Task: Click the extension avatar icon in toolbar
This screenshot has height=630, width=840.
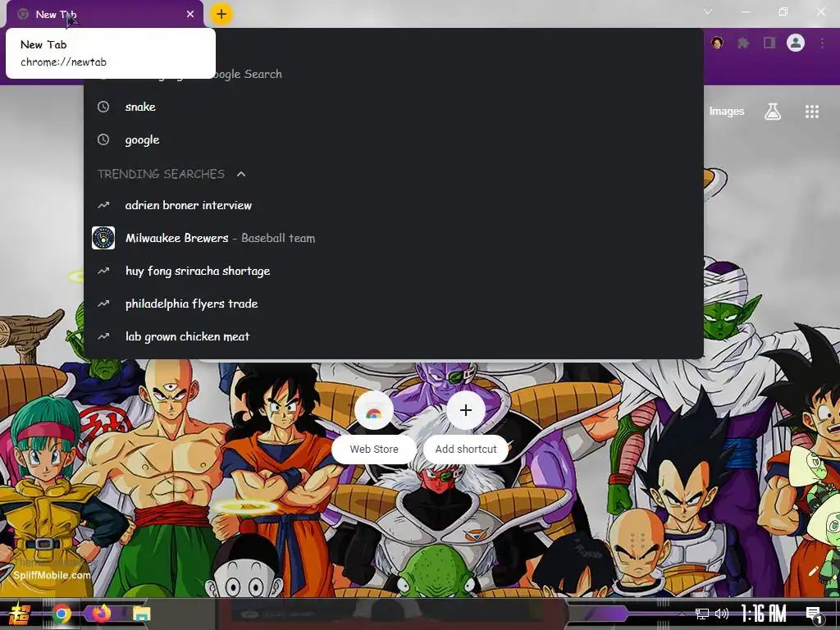Action: [x=717, y=43]
